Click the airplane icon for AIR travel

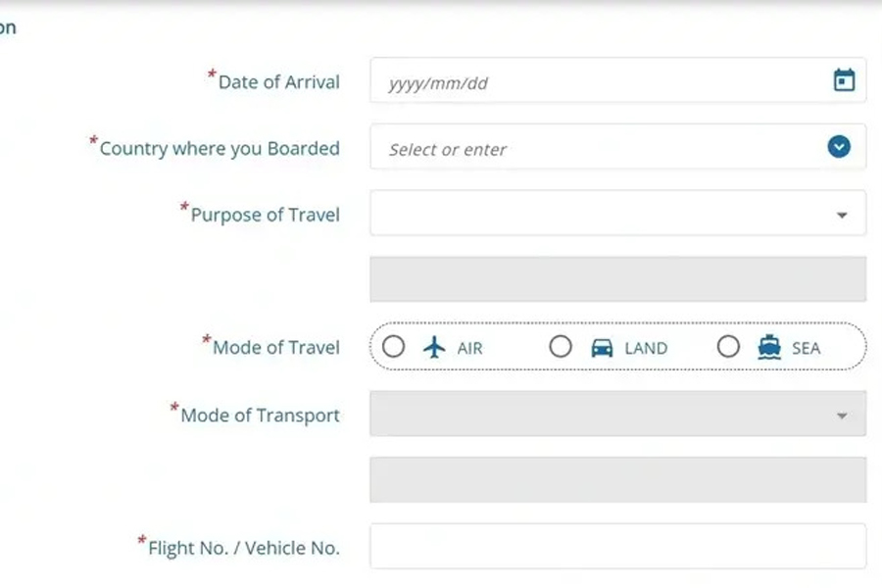(x=434, y=347)
